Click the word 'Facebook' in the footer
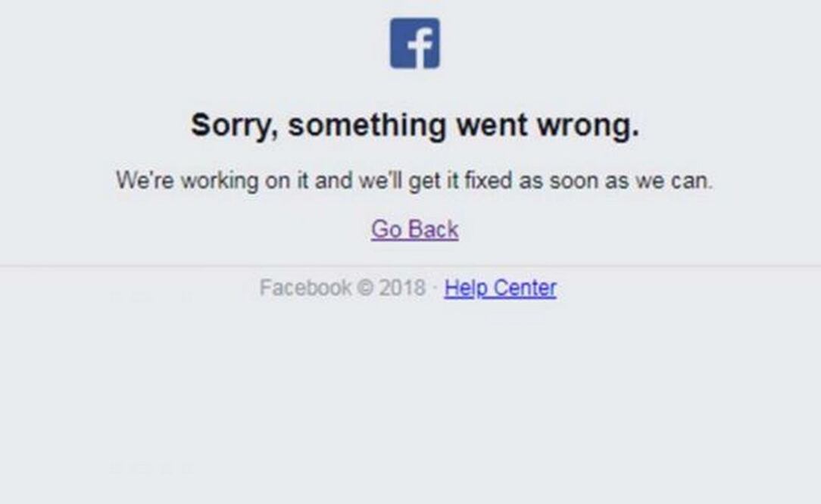The height and width of the screenshot is (504, 821). 305,288
